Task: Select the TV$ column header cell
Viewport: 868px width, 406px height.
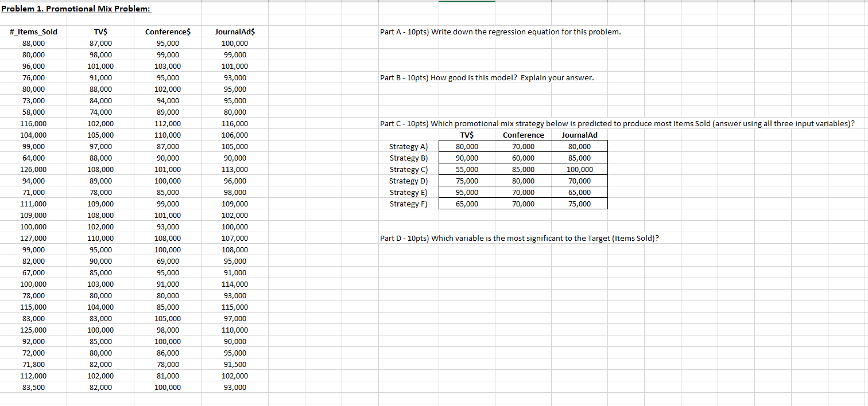Action: (101, 32)
